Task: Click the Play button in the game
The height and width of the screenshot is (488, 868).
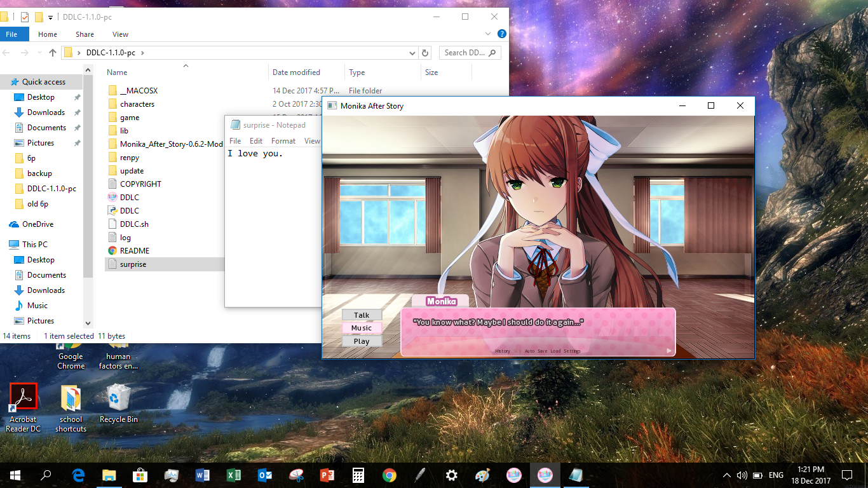Action: pos(362,341)
